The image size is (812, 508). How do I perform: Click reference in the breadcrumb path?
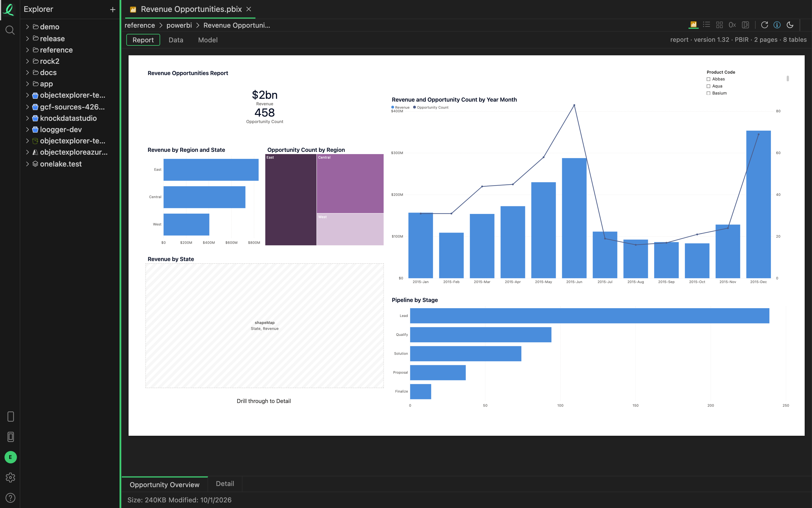point(140,25)
